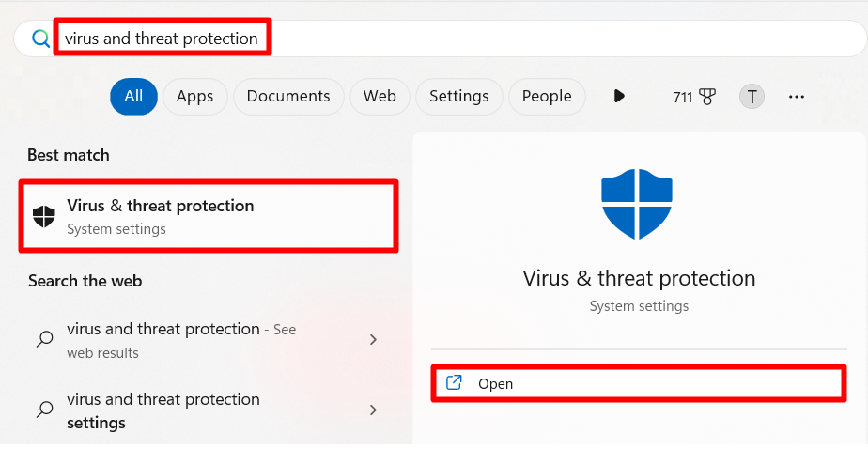Image resolution: width=868 pixels, height=449 pixels.
Task: Open the three-dots more options menu
Action: click(x=796, y=97)
